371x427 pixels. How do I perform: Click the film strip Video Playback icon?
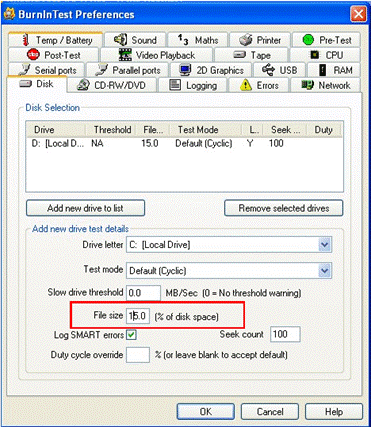click(x=125, y=55)
